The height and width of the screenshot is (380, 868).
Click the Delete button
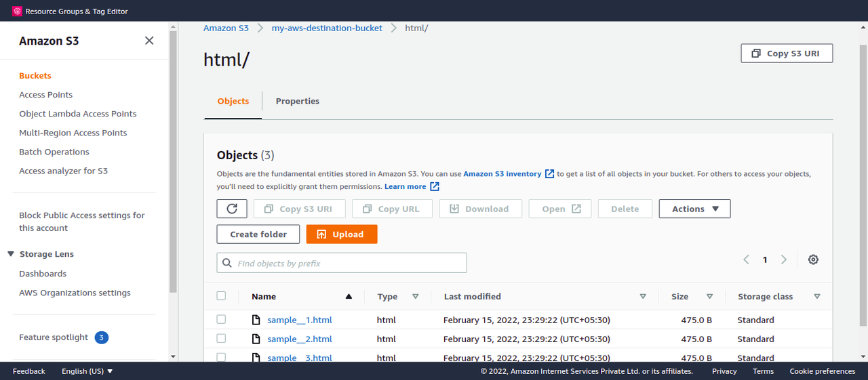[x=625, y=209]
